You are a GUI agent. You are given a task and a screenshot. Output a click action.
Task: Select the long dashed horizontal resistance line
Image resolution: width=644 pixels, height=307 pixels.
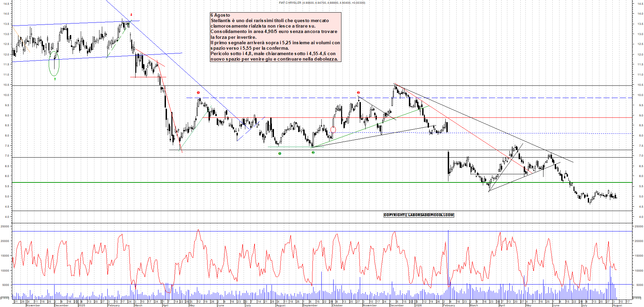pos(409,98)
